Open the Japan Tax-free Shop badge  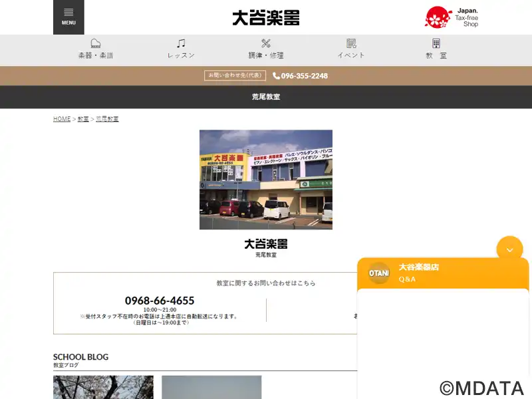coord(452,17)
